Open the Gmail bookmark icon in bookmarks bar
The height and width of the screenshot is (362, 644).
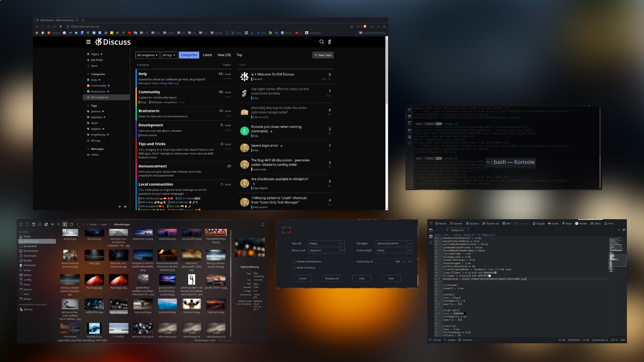point(70,33)
